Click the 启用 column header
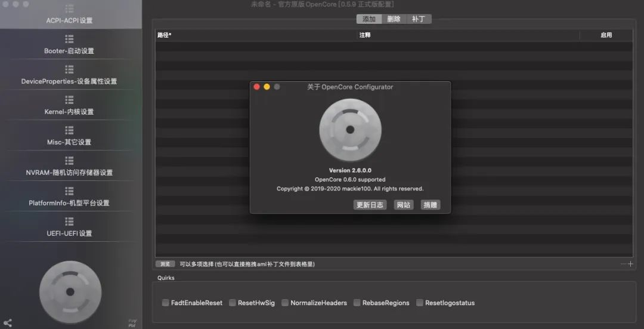The width and height of the screenshot is (644, 329). point(606,35)
